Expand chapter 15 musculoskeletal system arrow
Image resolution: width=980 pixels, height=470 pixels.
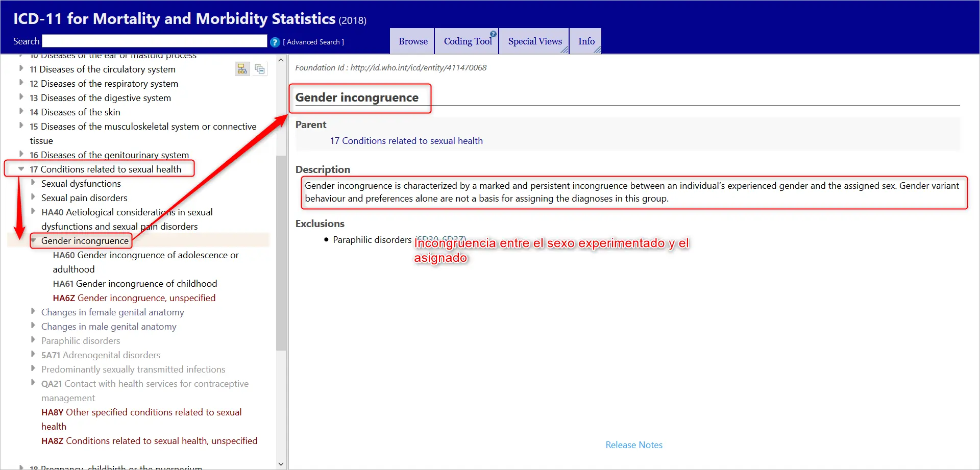21,126
